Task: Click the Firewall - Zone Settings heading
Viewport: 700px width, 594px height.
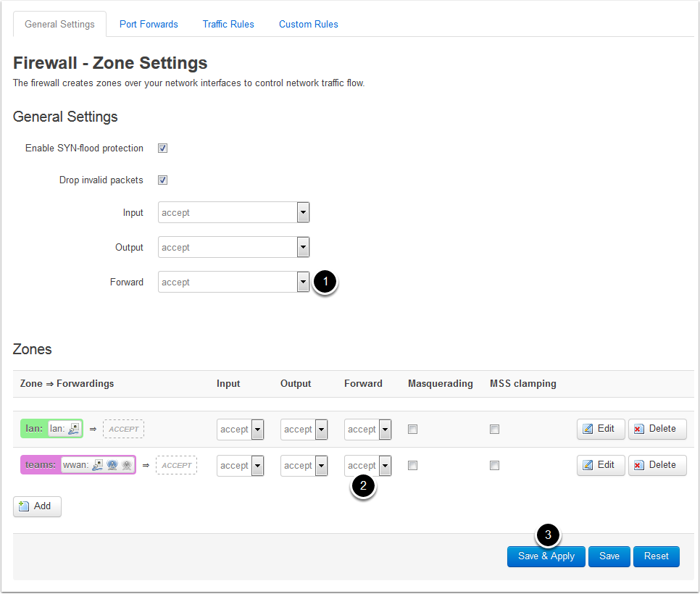Action: coord(110,63)
